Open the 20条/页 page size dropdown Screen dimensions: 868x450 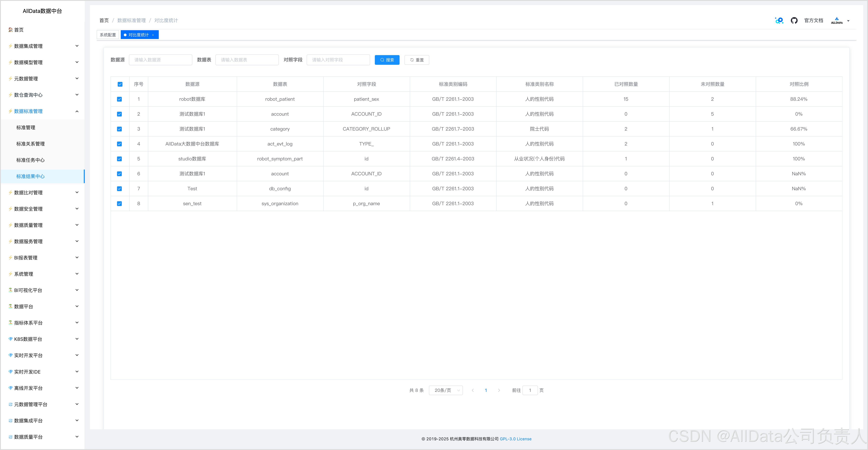(446, 390)
